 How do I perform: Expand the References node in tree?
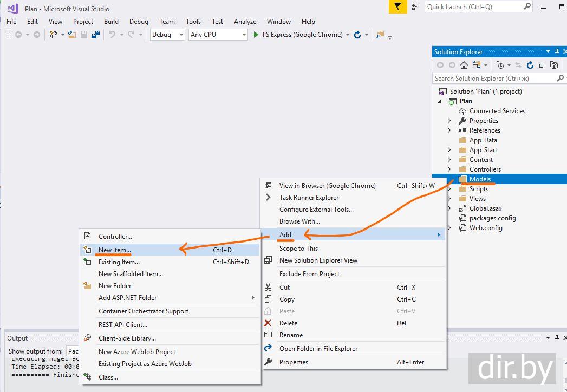(x=449, y=130)
